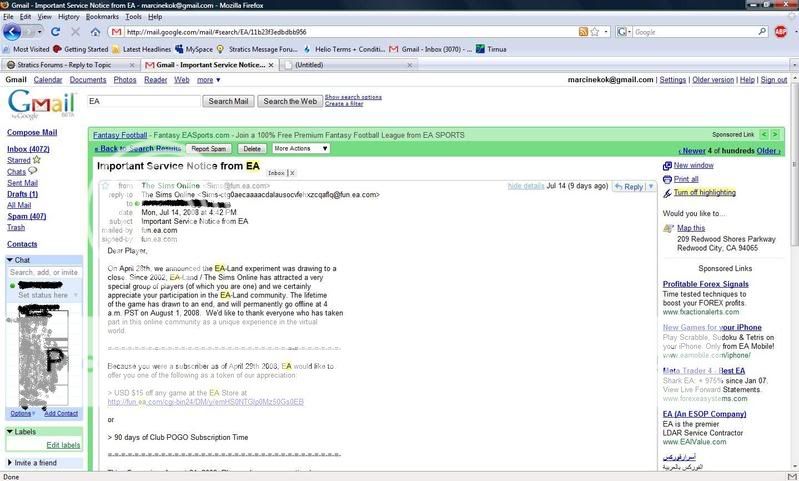The height and width of the screenshot is (481, 799).
Task: Open Profitable Forex Signals ad
Action: click(x=706, y=284)
